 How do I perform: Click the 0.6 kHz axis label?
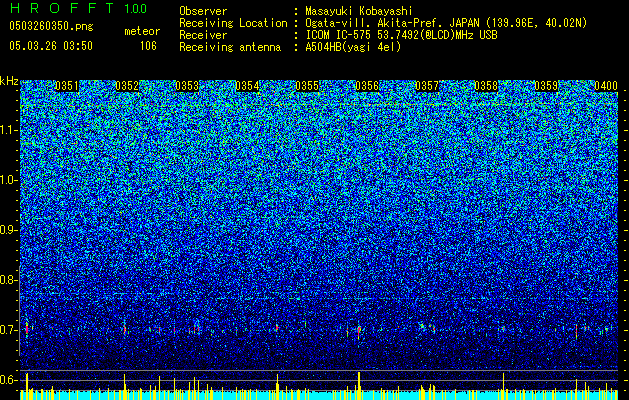[8, 380]
